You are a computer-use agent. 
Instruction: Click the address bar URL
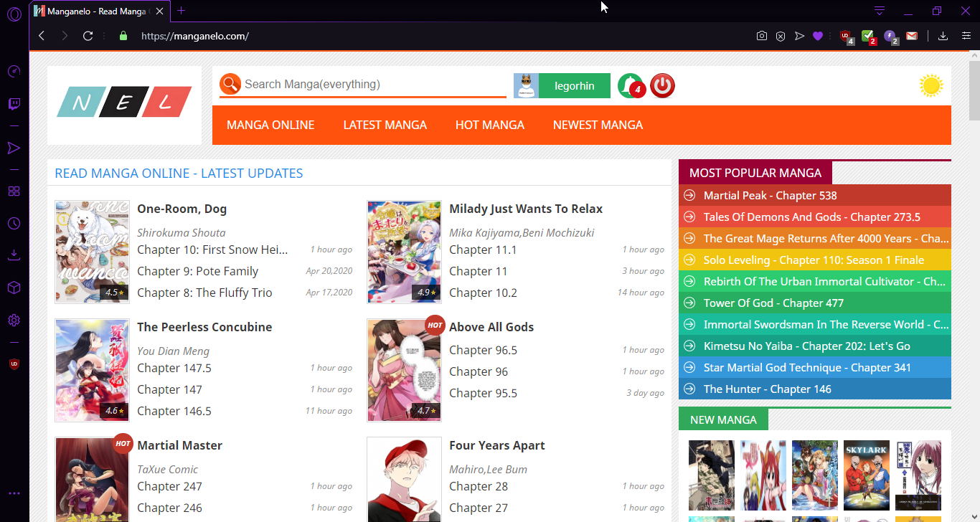[195, 36]
